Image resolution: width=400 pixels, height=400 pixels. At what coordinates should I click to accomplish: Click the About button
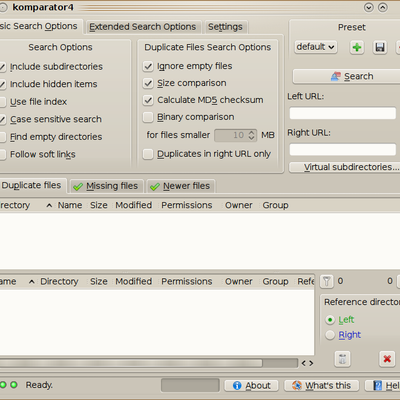(x=251, y=386)
